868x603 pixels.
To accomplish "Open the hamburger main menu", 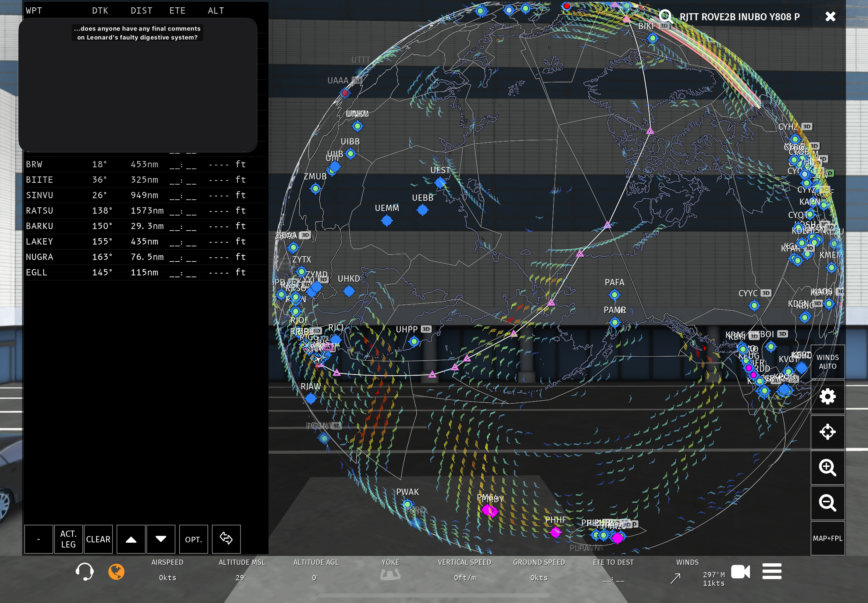I will pyautogui.click(x=772, y=571).
